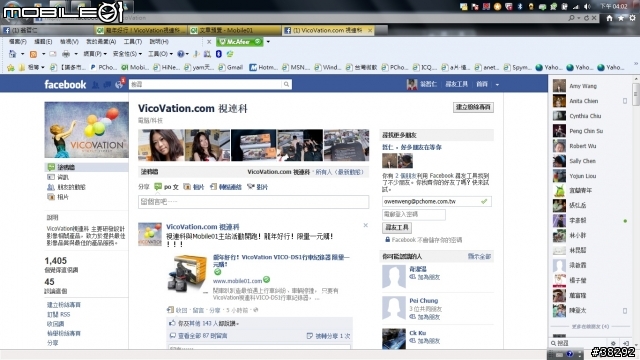Open the 網頁(P) dropdown in command bar
The width and height of the screenshot is (640, 360).
tap(95, 54)
